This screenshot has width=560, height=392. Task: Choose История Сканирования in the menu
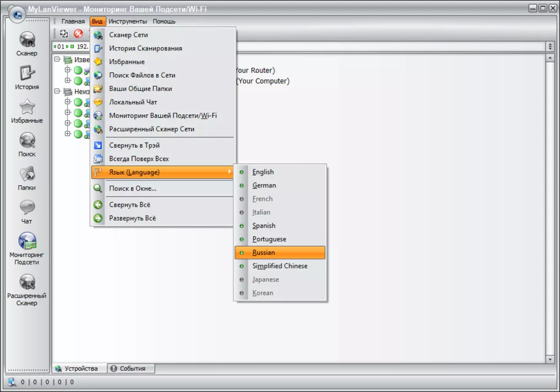point(163,48)
